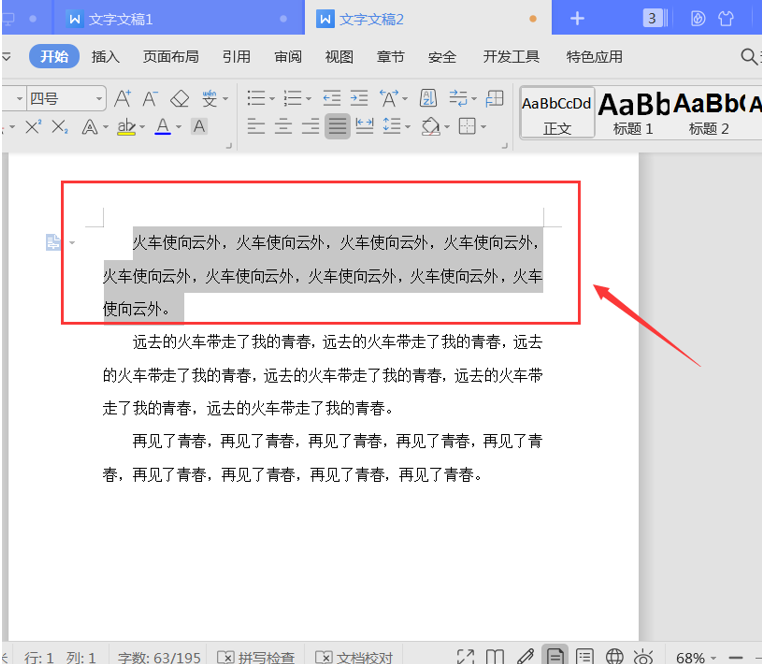Apply distributed alignment icon

pos(364,127)
